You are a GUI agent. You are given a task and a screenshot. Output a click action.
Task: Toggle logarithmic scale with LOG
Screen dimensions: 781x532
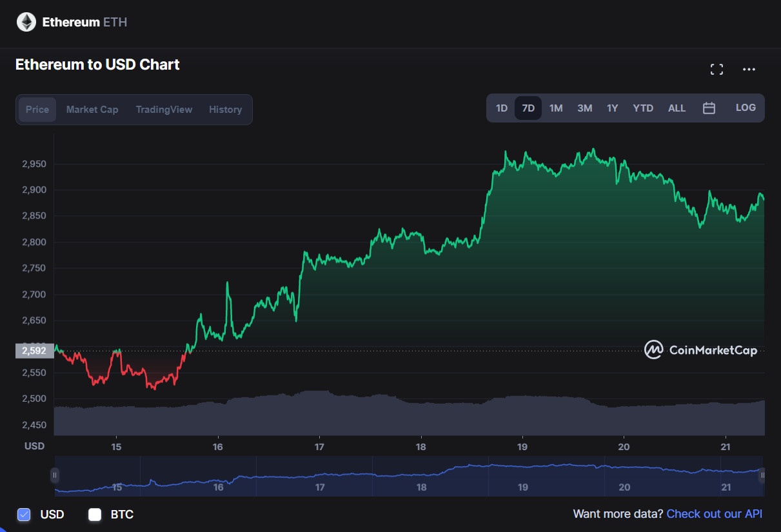(x=746, y=108)
